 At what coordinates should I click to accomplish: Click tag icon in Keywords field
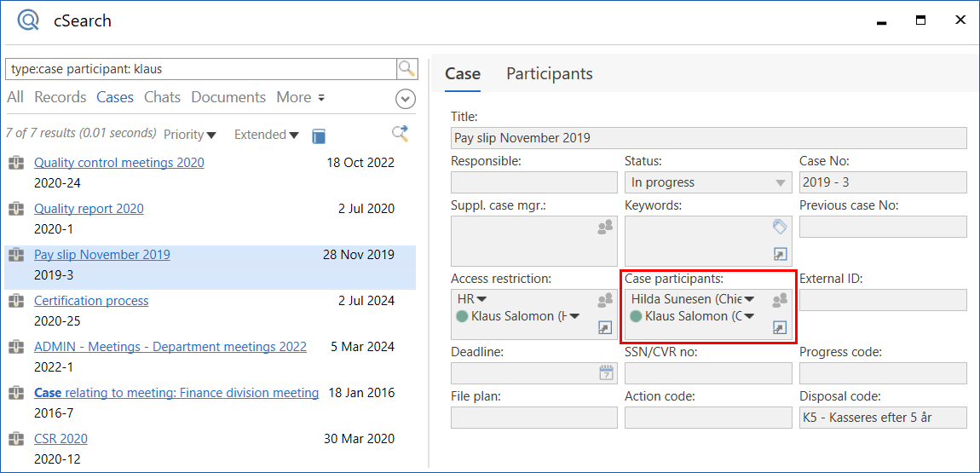click(779, 227)
